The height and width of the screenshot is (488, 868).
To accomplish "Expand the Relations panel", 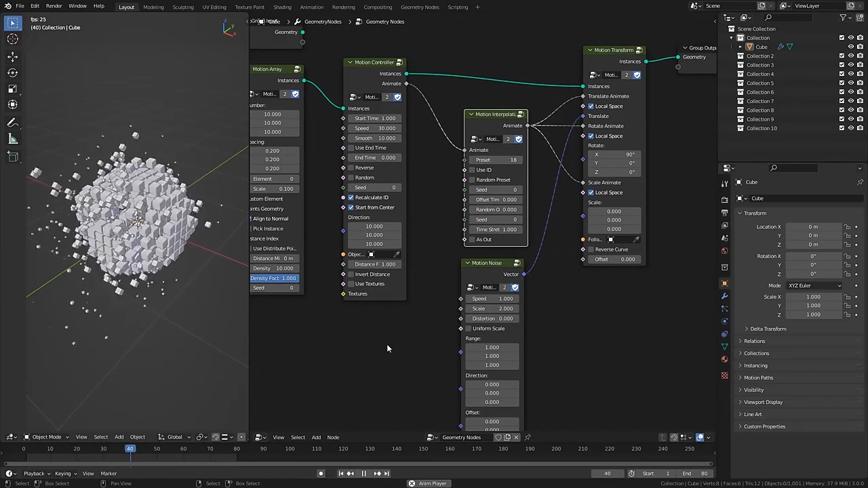I will (x=754, y=342).
